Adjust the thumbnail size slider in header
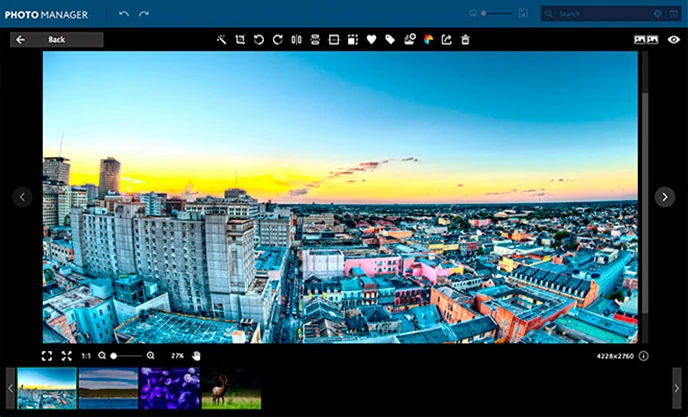688x417 pixels. 497,14
